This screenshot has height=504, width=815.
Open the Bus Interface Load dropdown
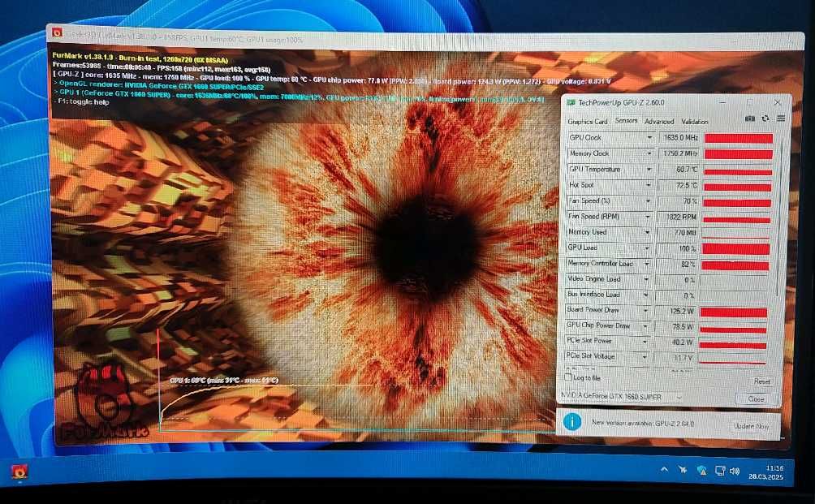[x=646, y=295]
